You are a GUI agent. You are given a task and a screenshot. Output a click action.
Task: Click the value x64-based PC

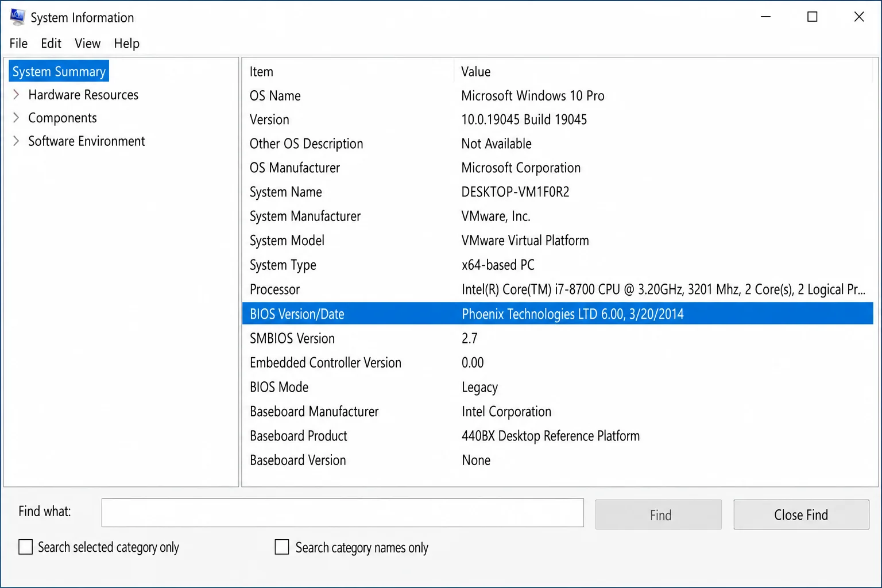(x=498, y=265)
